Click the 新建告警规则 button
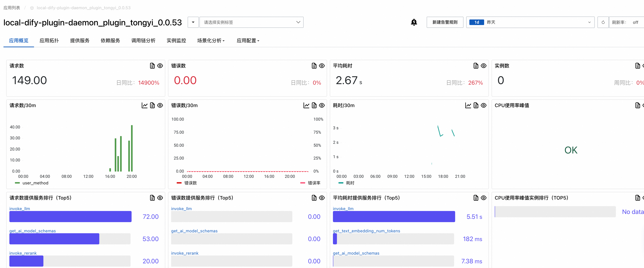Screen dimensions: 644x268 click(445, 22)
